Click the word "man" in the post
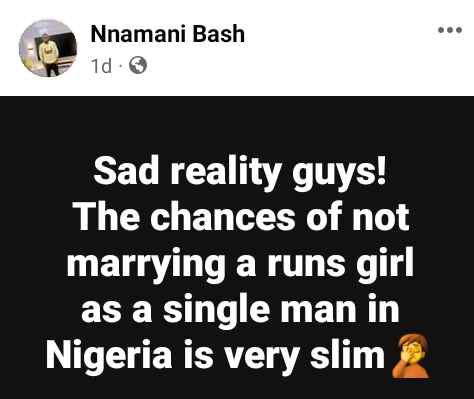 click(318, 312)
